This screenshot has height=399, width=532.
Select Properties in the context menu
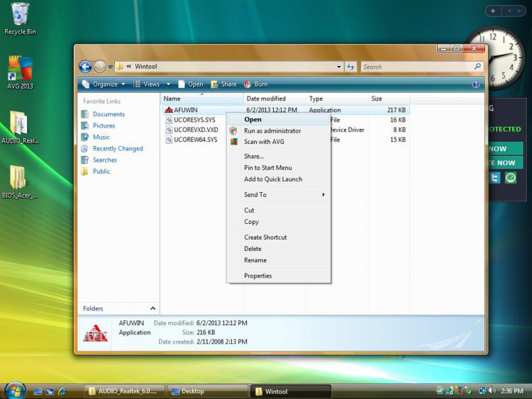click(257, 276)
